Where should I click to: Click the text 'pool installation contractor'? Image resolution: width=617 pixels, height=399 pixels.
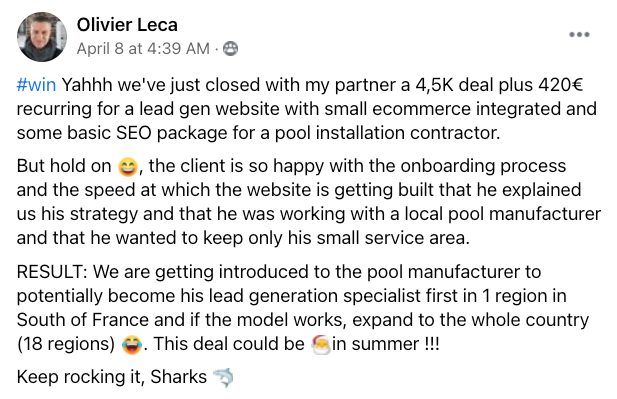[x=387, y=133]
